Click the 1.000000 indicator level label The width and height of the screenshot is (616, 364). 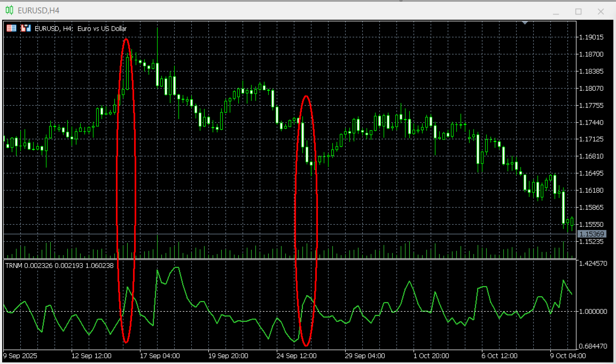pyautogui.click(x=593, y=311)
